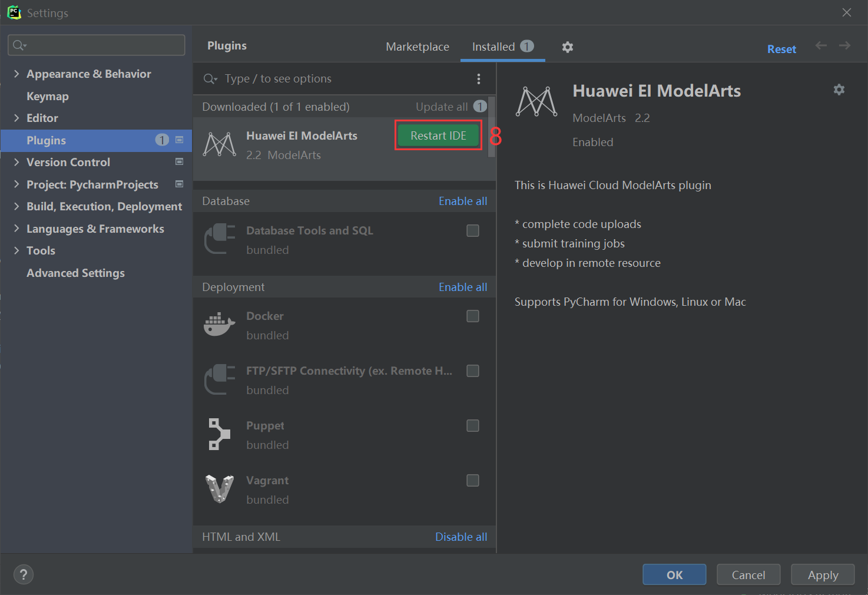Click the search magnifier in settings search
Image resolution: width=868 pixels, height=595 pixels.
point(19,45)
